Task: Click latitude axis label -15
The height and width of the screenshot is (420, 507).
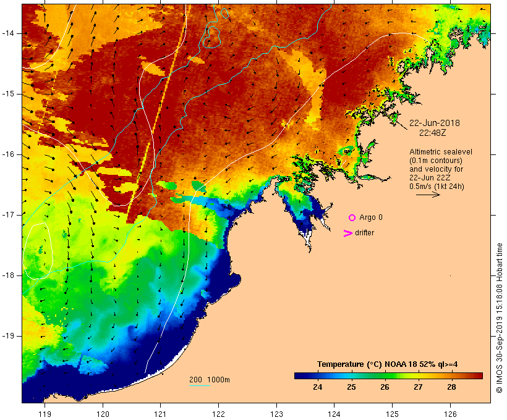Action: tap(8, 94)
